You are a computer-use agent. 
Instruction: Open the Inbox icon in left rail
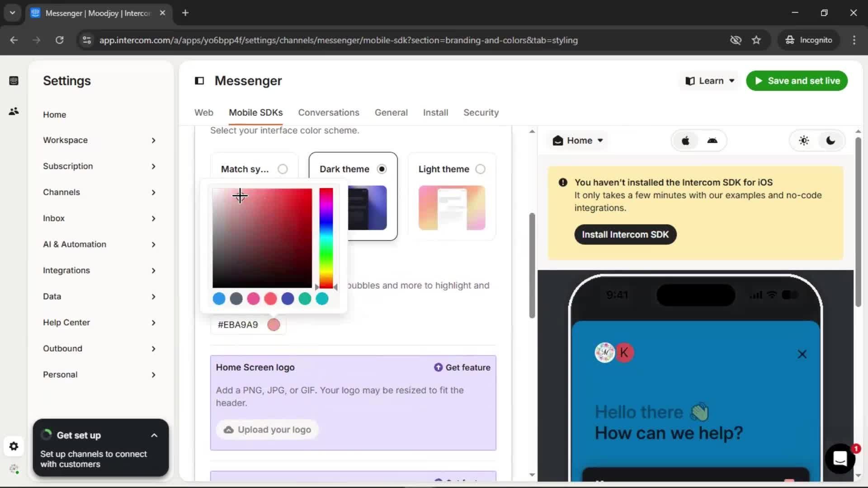tap(14, 81)
